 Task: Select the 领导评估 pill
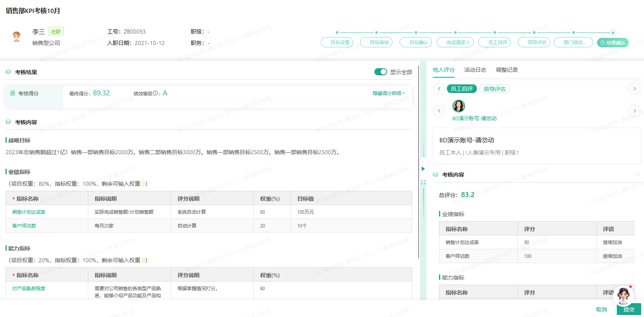pos(494,89)
